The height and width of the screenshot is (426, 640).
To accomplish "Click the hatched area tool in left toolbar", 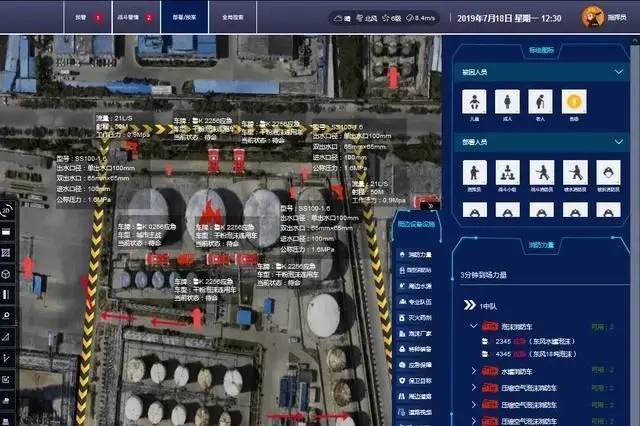I will [x=6, y=253].
